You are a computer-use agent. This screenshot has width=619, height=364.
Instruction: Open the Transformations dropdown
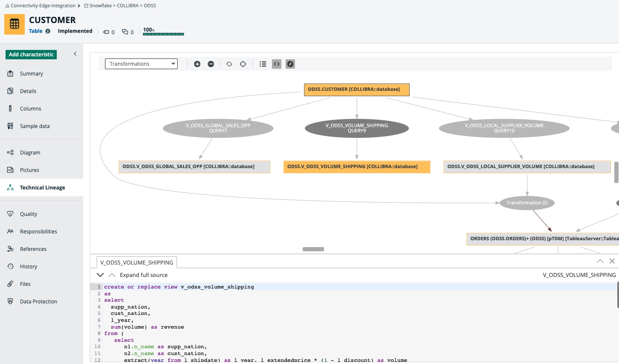coord(141,64)
